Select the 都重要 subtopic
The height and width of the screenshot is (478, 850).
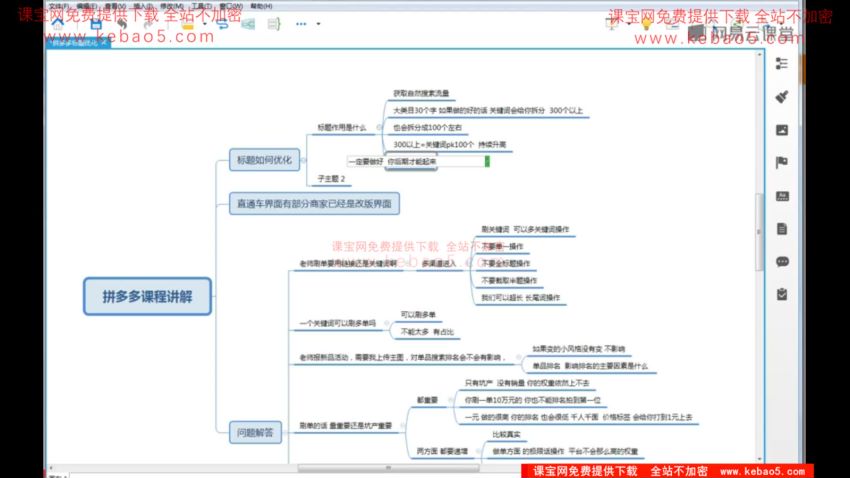tap(427, 401)
